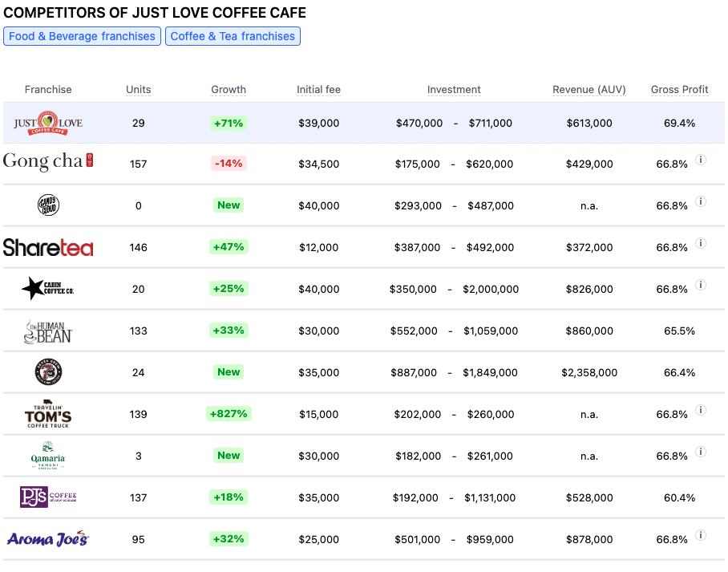Image resolution: width=728 pixels, height=572 pixels.
Task: Click the Sharetea logo
Action: [48, 247]
